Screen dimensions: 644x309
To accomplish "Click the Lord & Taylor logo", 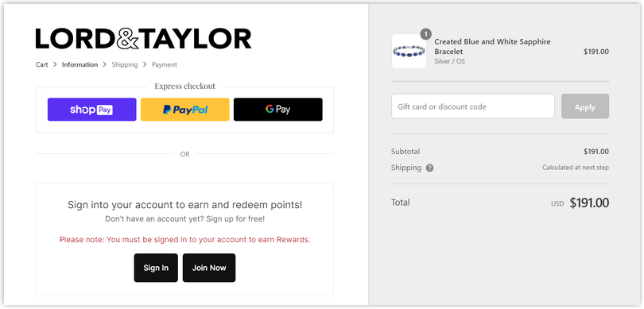I will 143,39.
